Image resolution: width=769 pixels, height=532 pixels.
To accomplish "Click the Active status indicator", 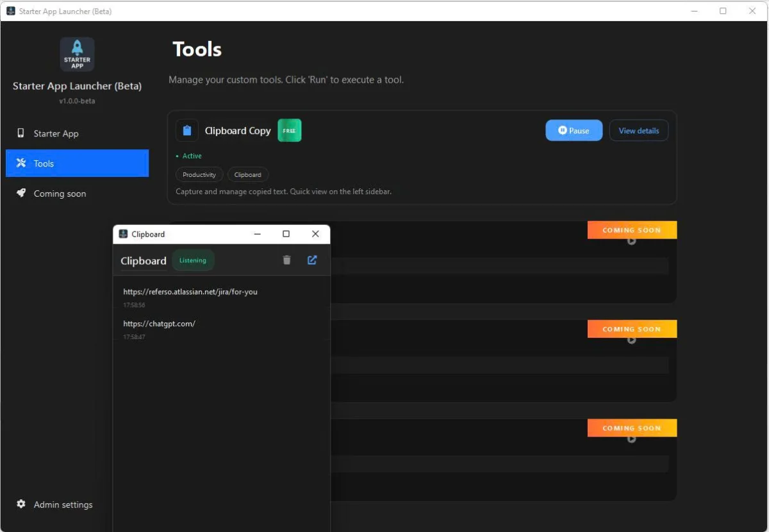I will point(188,156).
